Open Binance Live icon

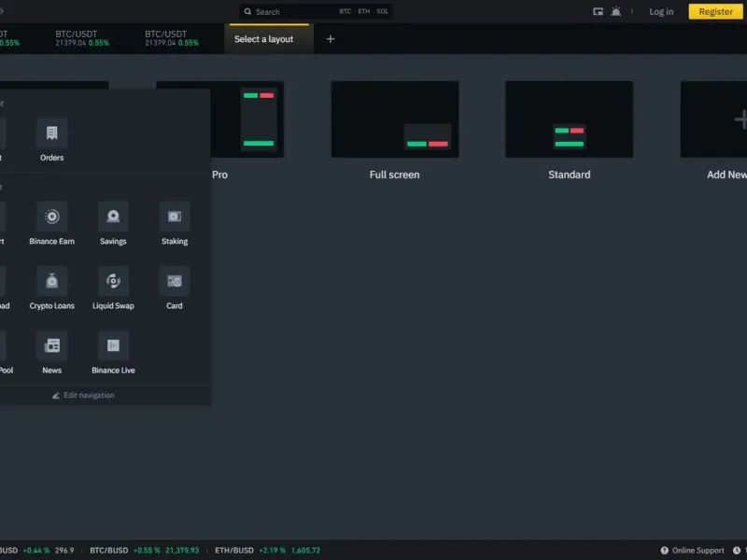113,345
